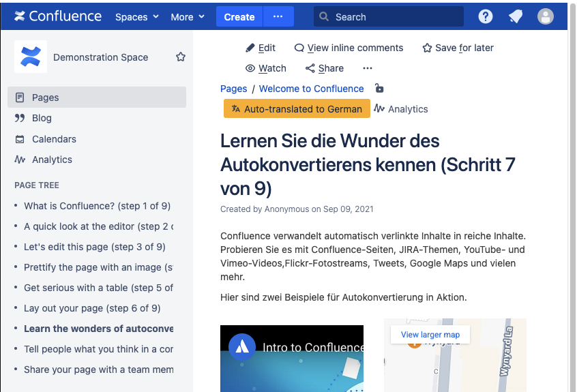The height and width of the screenshot is (392, 577).
Task: Click the Atlassian channel icon on video
Action: [x=241, y=347]
